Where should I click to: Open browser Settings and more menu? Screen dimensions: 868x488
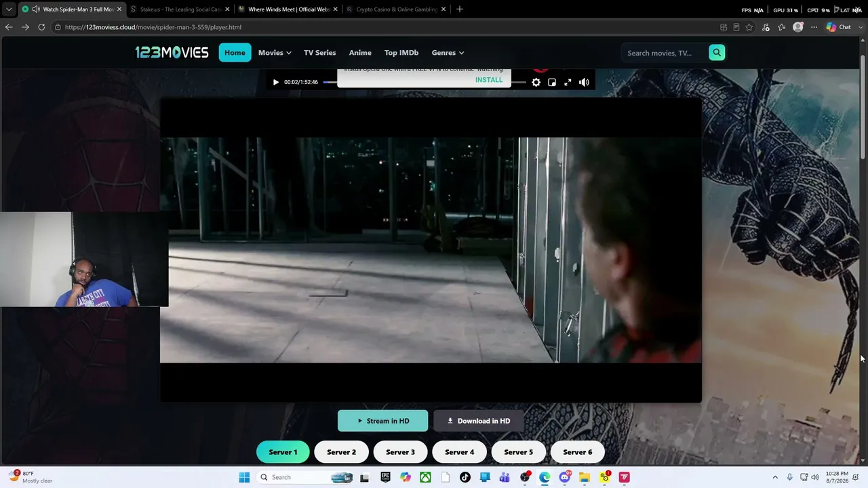[x=814, y=27]
